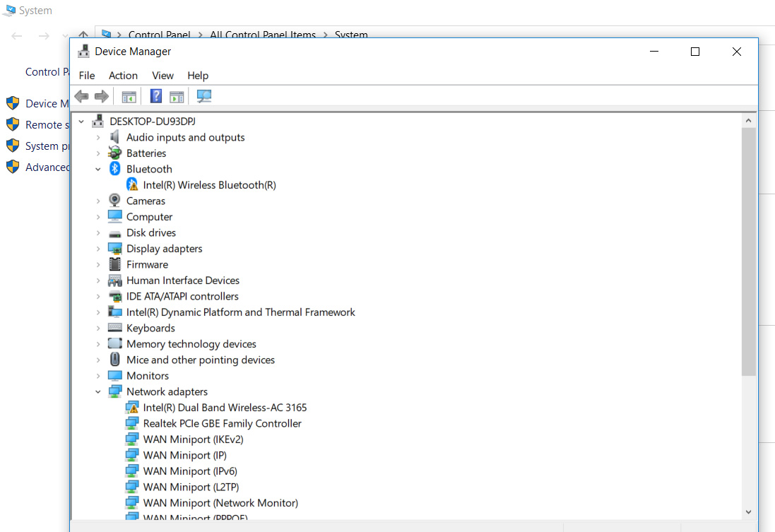775x532 pixels.
Task: Collapse the Bluetooth node
Action: (98, 169)
